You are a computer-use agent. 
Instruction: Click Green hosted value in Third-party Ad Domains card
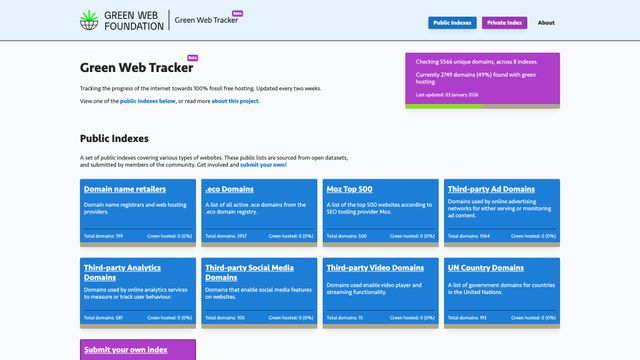coord(533,236)
